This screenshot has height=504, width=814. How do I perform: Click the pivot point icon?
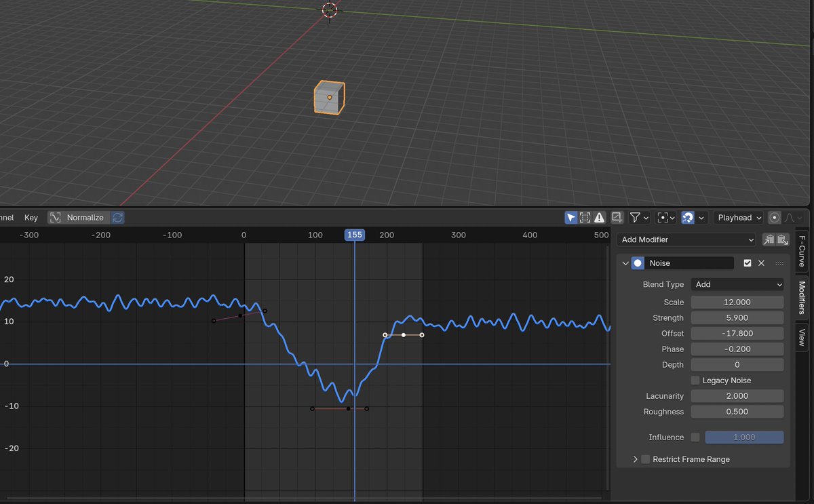(x=663, y=218)
